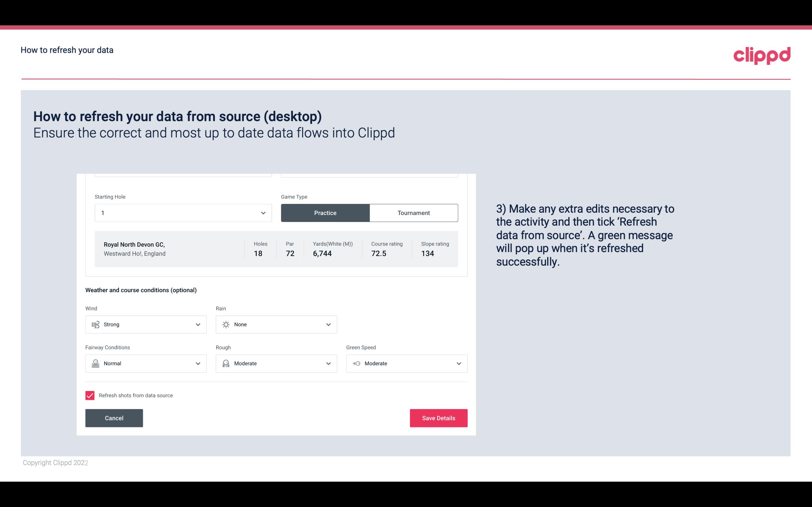Click the Practice game type icon
Screen dimensions: 812x507
(325, 213)
